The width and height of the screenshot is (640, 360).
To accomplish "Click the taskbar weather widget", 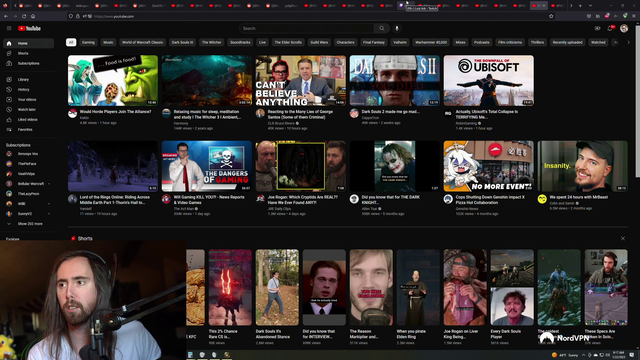I will pyautogui.click(x=565, y=355).
